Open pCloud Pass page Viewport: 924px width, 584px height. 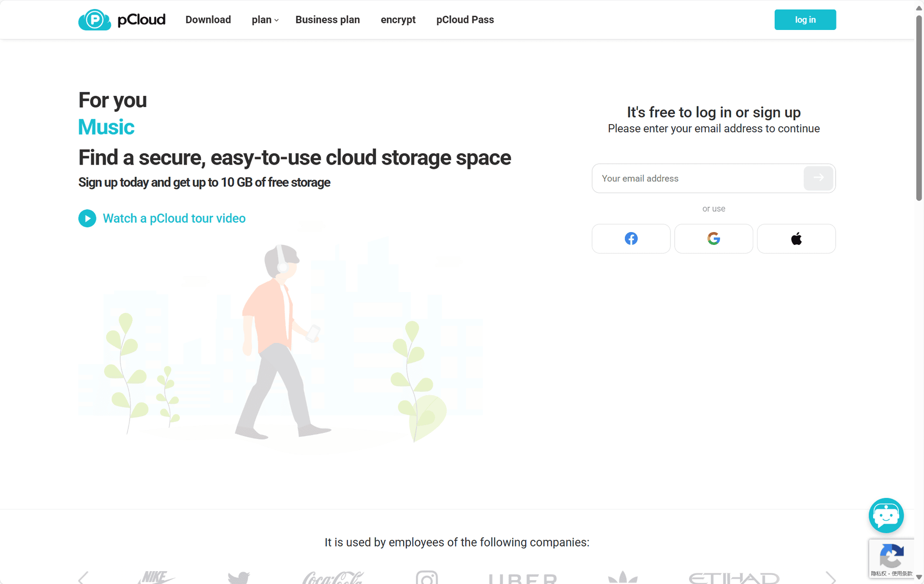(x=465, y=19)
